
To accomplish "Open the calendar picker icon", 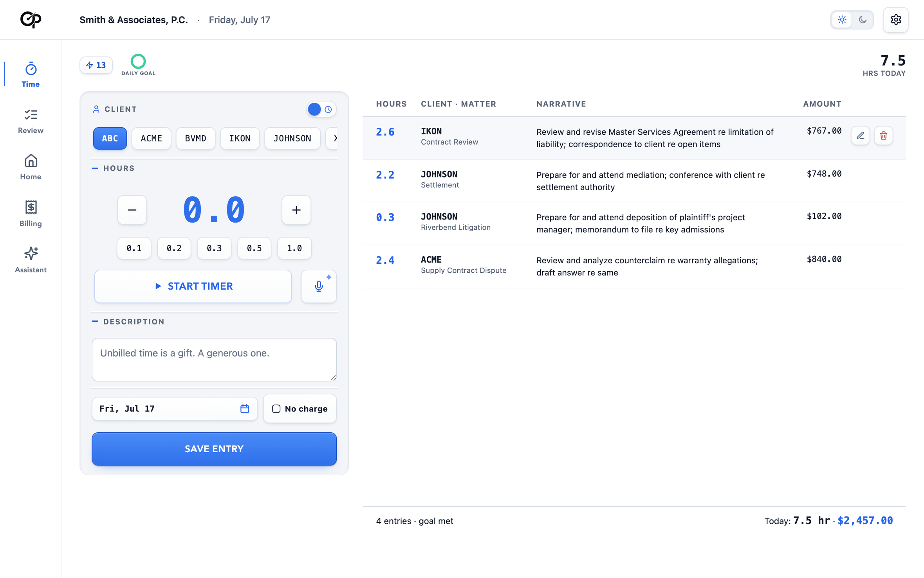I will click(245, 409).
